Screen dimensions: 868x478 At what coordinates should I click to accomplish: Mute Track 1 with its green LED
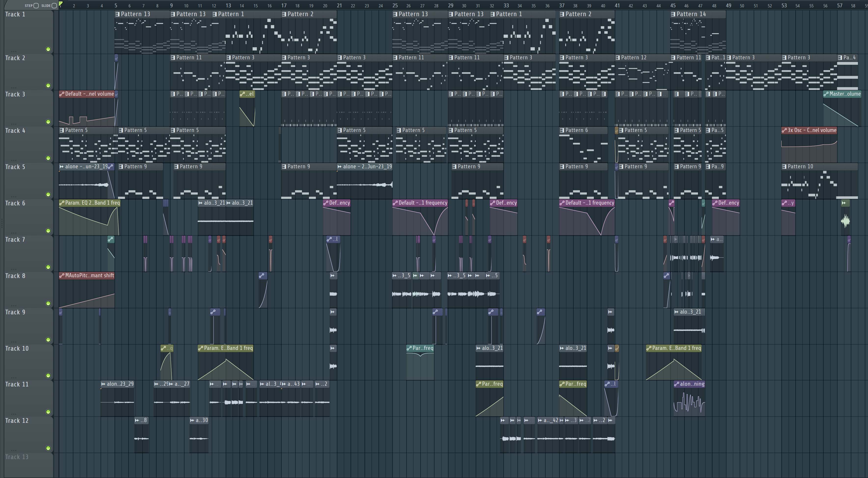pos(48,49)
